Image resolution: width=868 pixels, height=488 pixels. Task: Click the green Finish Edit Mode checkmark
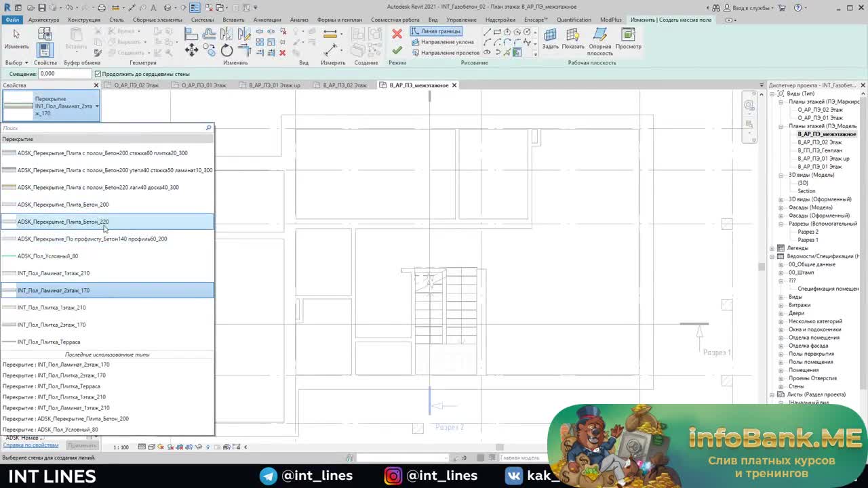point(397,50)
